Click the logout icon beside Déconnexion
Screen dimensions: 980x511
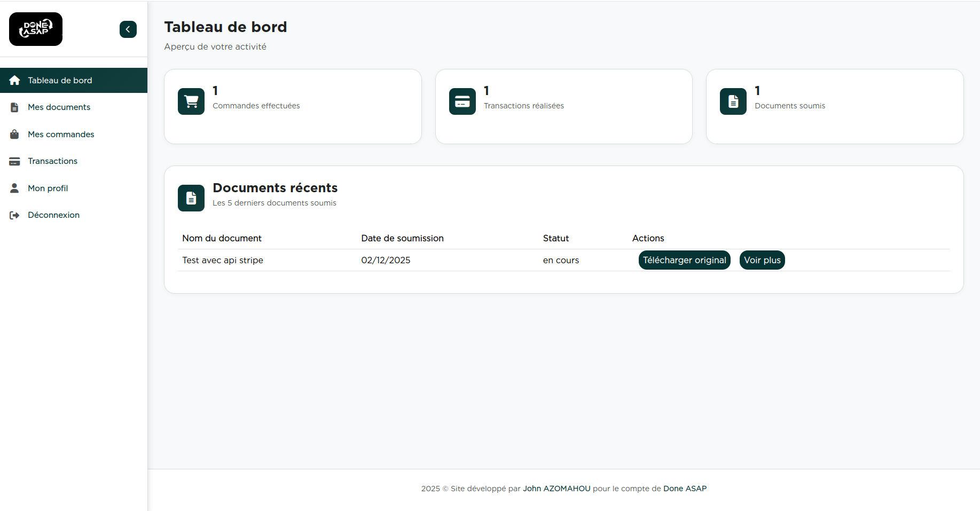[x=14, y=215]
